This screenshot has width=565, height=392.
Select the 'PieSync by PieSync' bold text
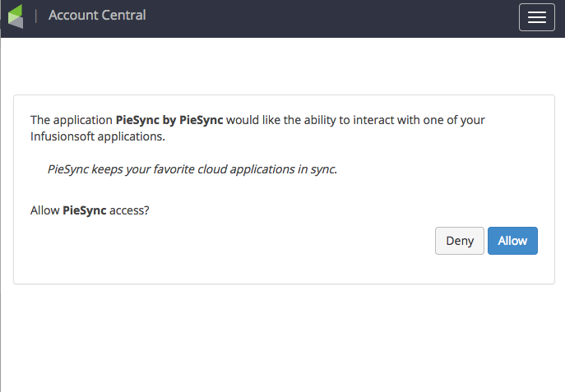point(169,120)
